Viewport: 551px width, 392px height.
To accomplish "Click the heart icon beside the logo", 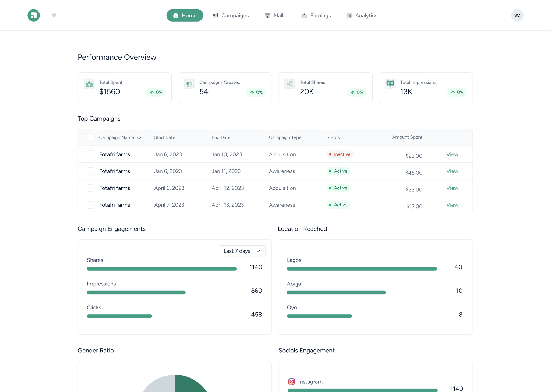I will coord(54,15).
